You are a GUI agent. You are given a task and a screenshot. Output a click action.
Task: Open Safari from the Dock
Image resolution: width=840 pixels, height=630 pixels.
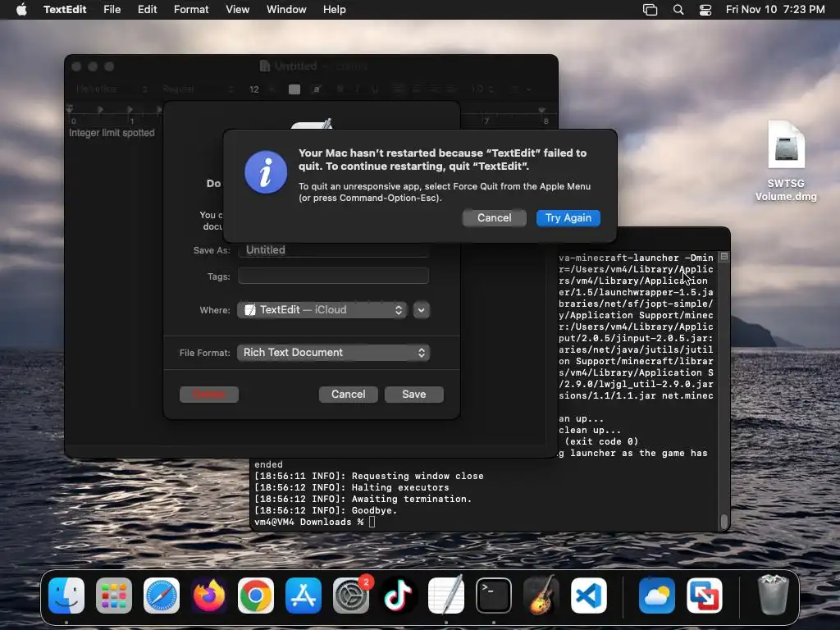pos(162,596)
